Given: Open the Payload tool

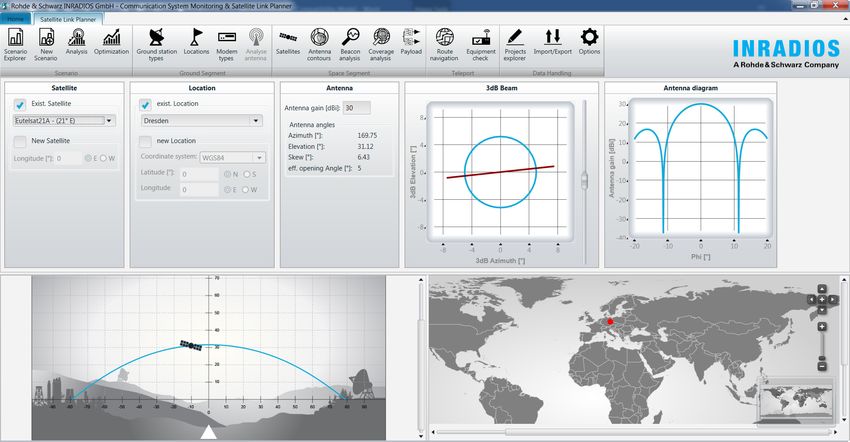Looking at the screenshot, I should click(x=411, y=42).
